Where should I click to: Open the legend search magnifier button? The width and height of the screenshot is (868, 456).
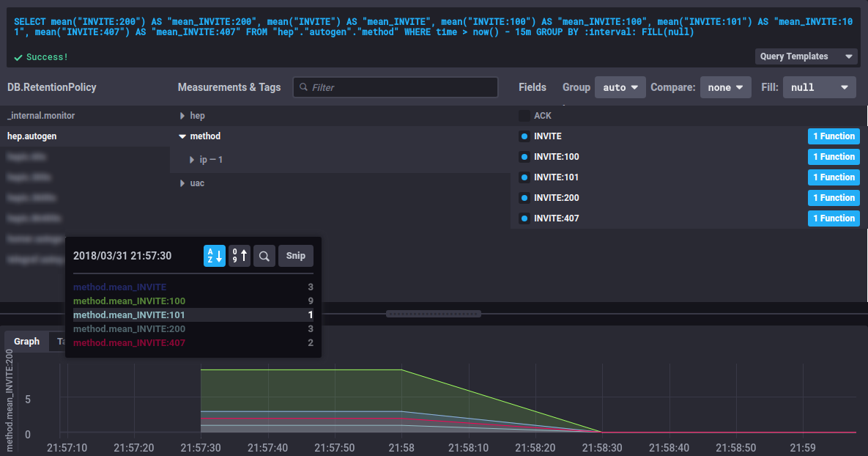click(264, 256)
